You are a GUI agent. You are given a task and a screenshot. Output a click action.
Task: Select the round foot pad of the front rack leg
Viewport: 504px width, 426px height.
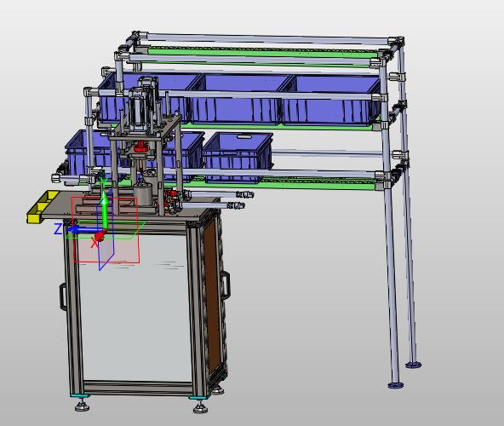[396, 385]
